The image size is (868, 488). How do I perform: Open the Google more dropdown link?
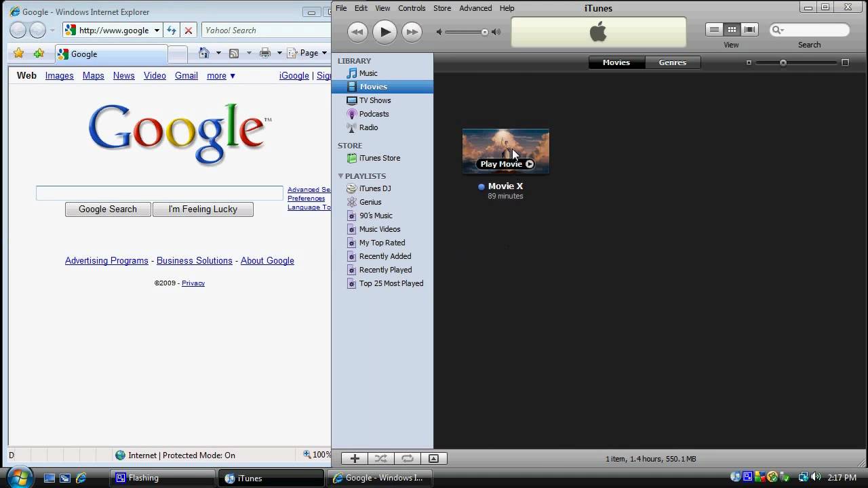click(x=221, y=76)
